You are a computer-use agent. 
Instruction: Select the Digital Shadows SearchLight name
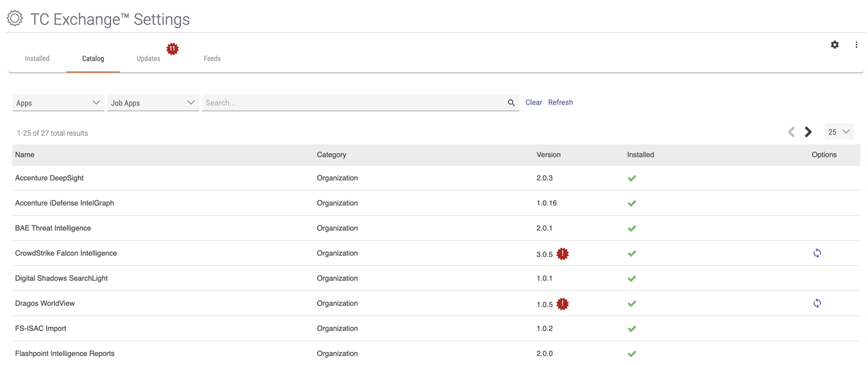coord(61,278)
